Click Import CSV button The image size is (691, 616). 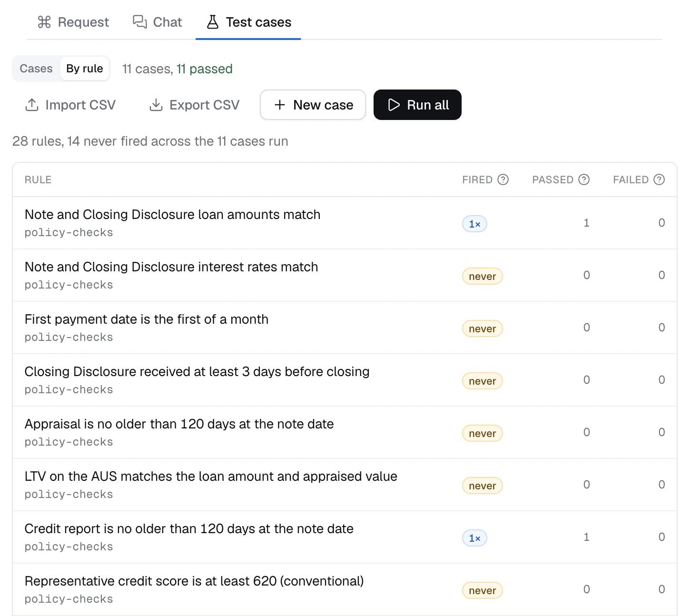pyautogui.click(x=70, y=105)
